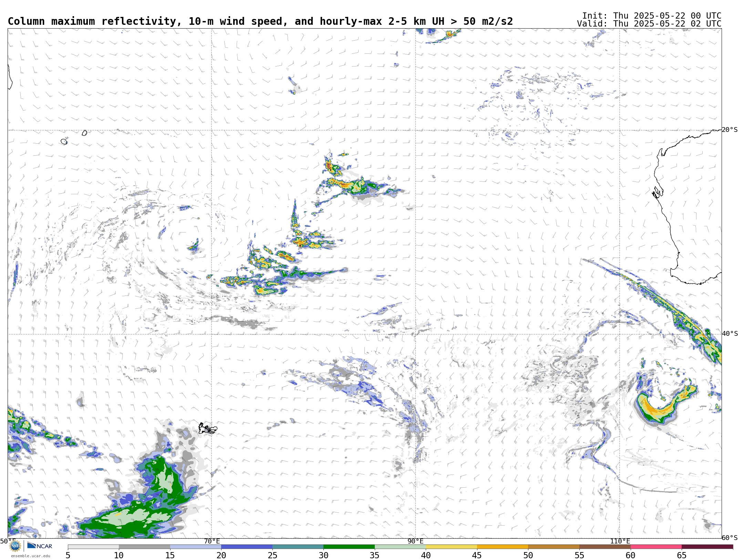The image size is (744, 560).
Task: Click the 60°S latitude label
Action: [x=730, y=538]
